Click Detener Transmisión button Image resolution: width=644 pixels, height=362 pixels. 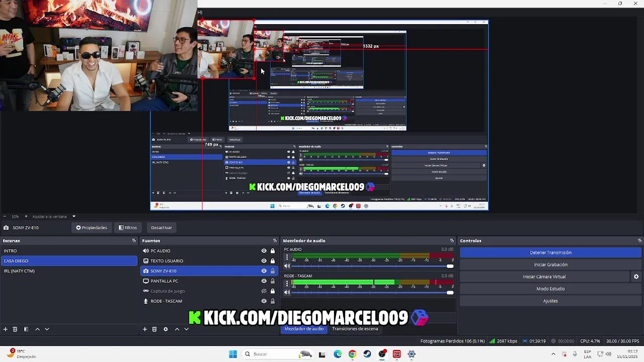pyautogui.click(x=550, y=252)
